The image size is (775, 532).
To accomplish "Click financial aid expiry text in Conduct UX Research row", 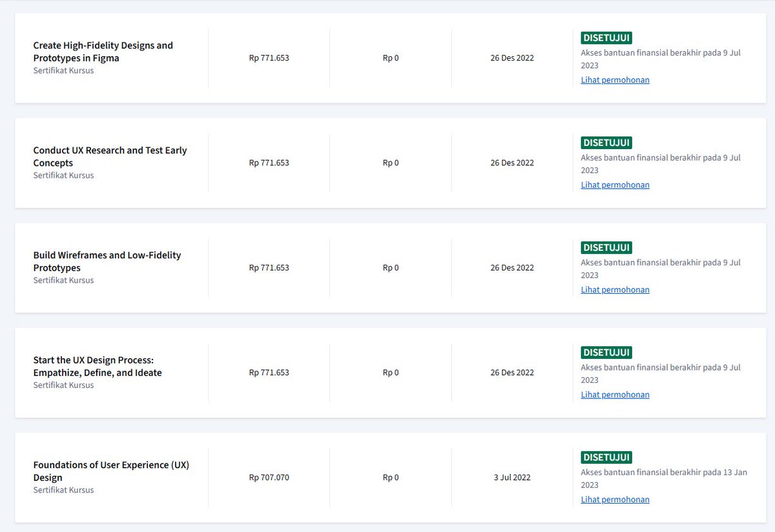I will (x=661, y=164).
